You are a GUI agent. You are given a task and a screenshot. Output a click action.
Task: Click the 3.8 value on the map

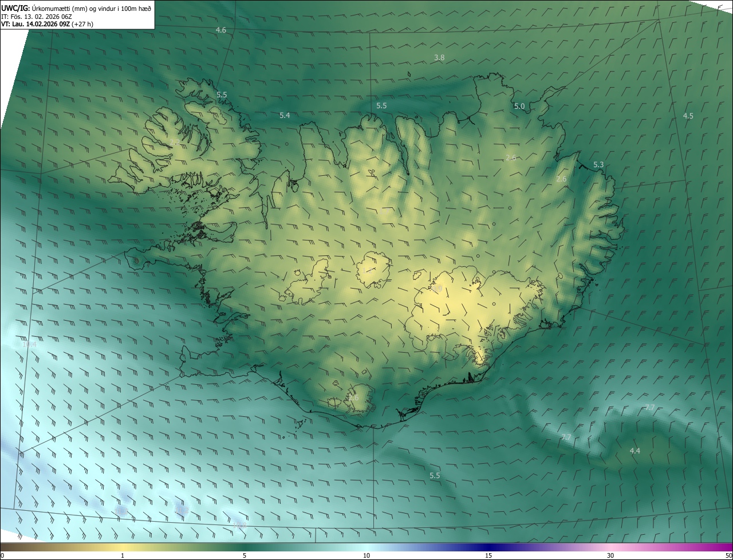point(439,57)
